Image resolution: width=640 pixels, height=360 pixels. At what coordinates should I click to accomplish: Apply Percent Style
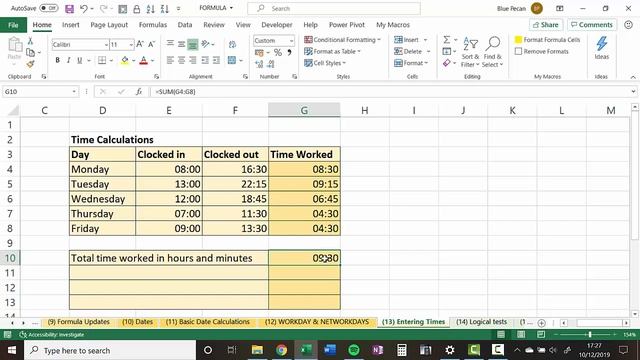click(x=278, y=53)
